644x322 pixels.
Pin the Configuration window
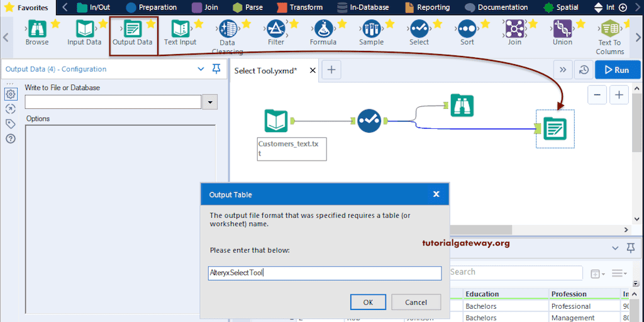216,69
